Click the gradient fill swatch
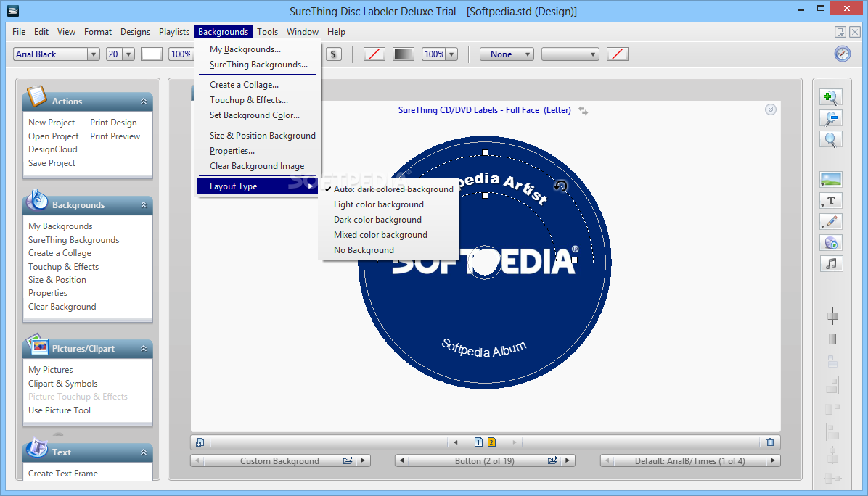868x496 pixels. pos(403,54)
